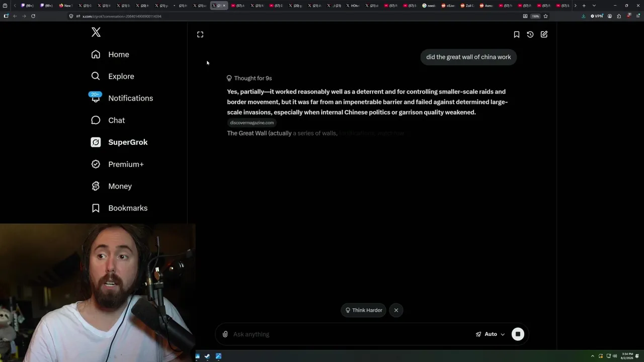Screen dimensions: 644x362
Task: Click the X logo in the sidebar
Action: click(x=96, y=33)
